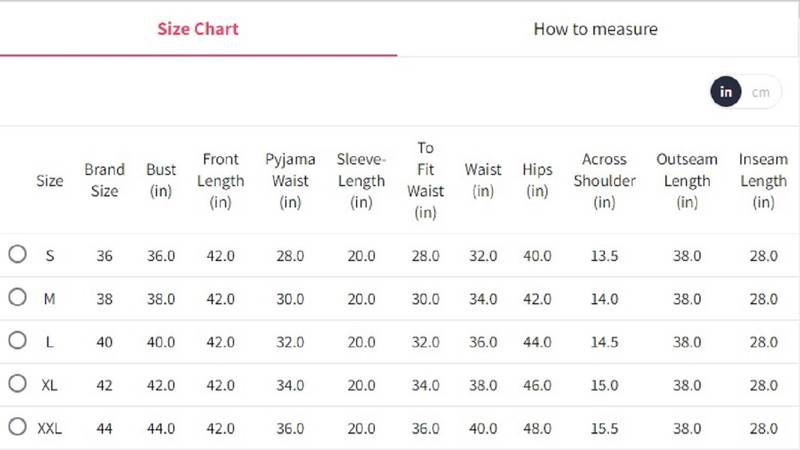
Task: Click the Inseam Length column header
Action: (763, 180)
